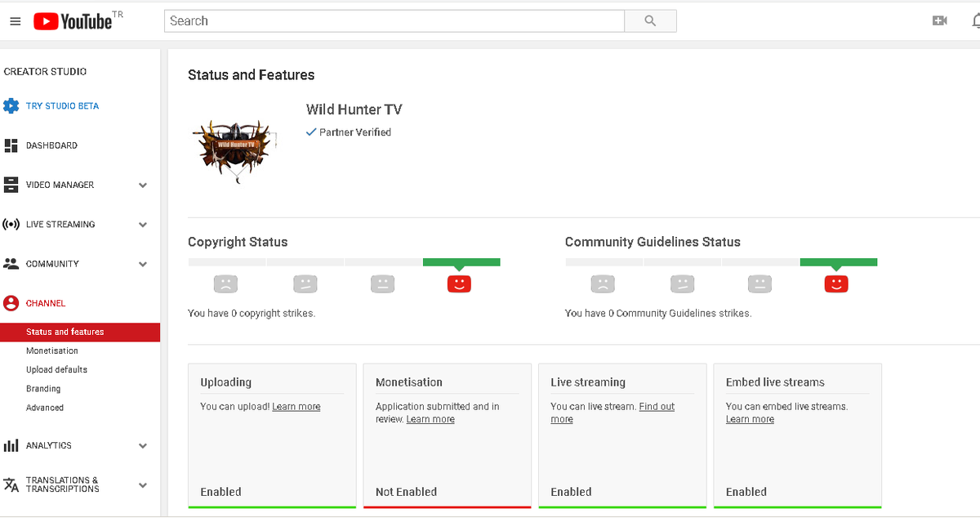Expand the Live Streaming section
Screen dimensions: 980x518
click(x=143, y=225)
